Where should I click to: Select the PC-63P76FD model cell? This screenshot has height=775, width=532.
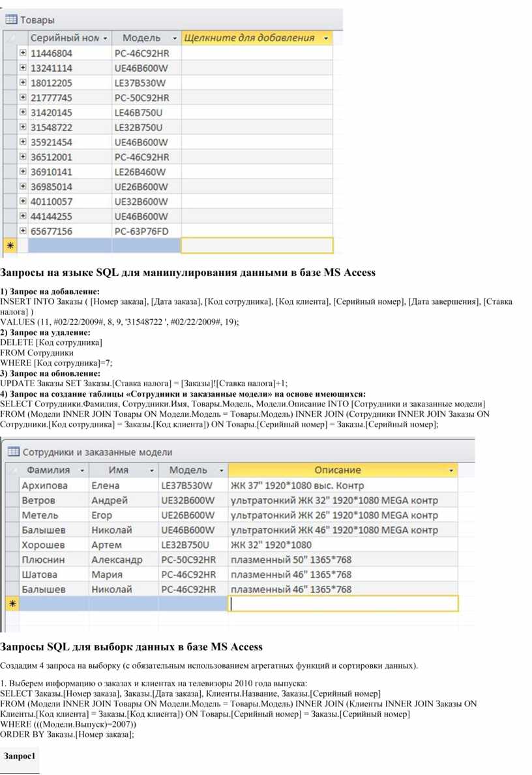tap(147, 231)
